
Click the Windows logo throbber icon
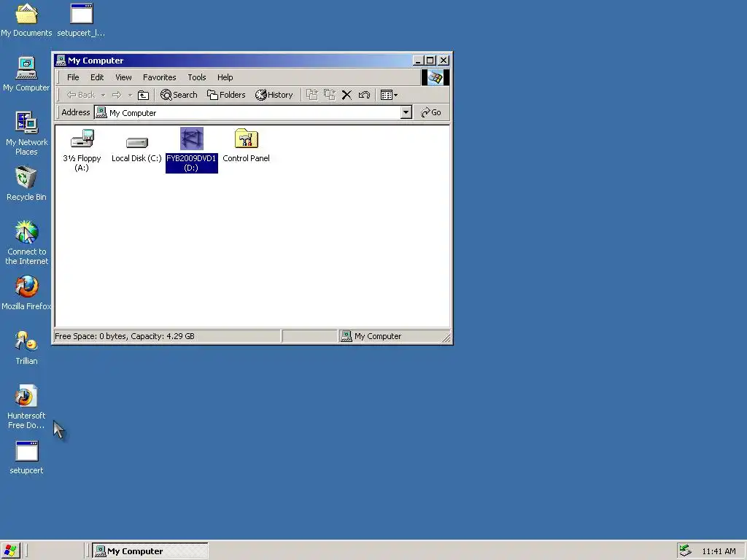(x=435, y=77)
